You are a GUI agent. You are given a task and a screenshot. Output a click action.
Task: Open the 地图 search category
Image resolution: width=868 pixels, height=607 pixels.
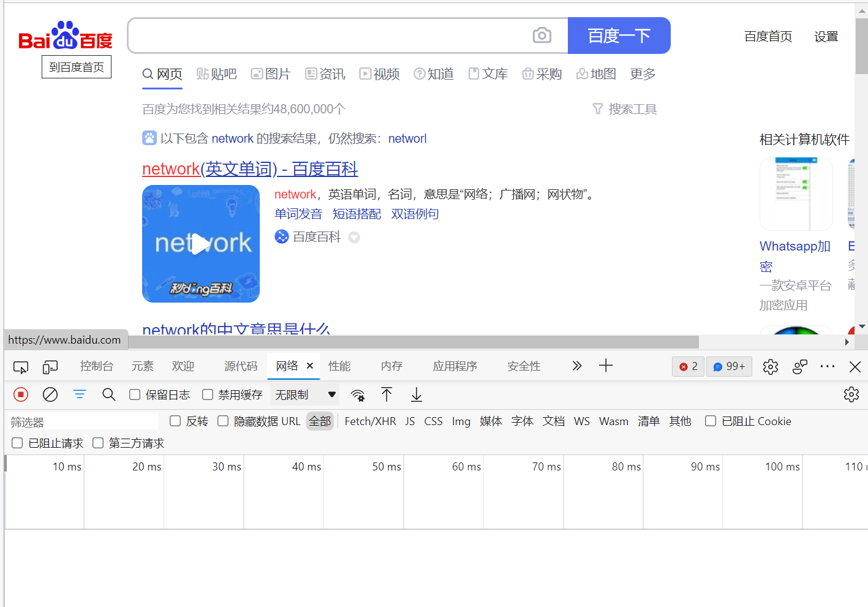596,74
